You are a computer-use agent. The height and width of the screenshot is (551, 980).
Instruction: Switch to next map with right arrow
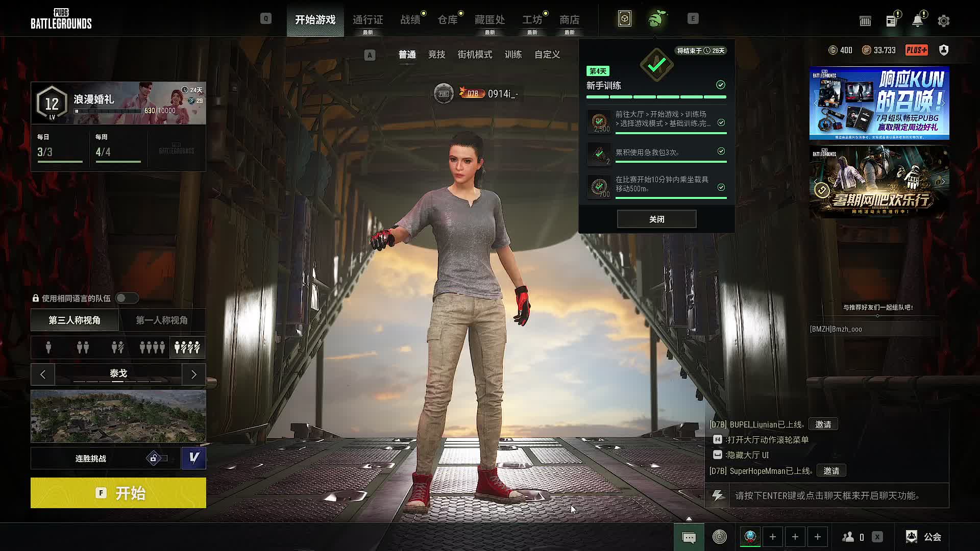(x=194, y=374)
